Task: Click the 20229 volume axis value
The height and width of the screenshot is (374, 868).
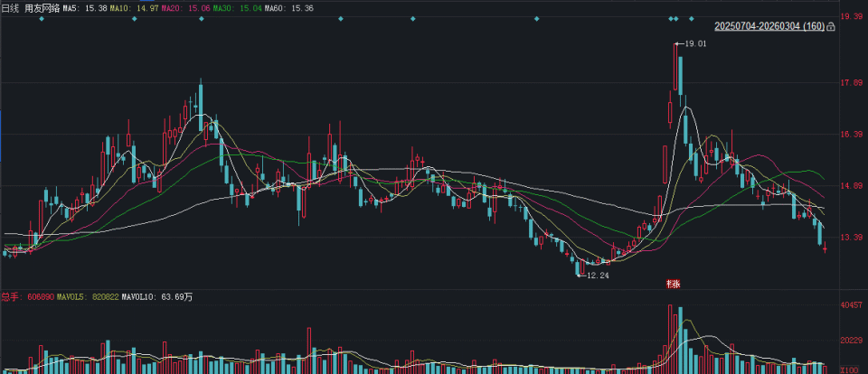Action: click(x=852, y=341)
